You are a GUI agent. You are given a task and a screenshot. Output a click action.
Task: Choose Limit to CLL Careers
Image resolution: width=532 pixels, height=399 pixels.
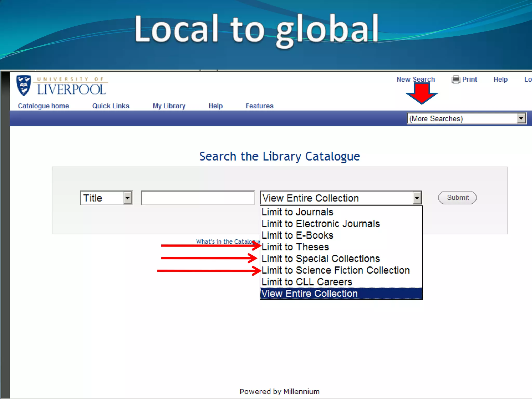tap(341, 282)
